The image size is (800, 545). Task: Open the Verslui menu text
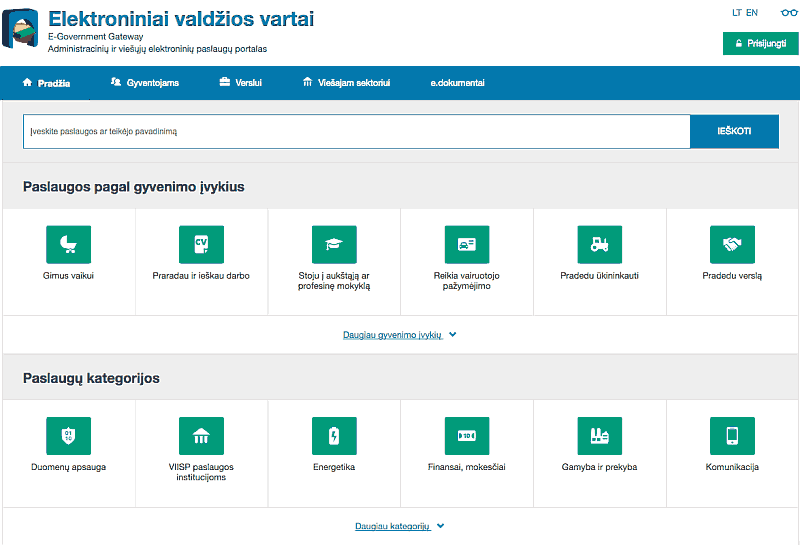click(x=248, y=83)
